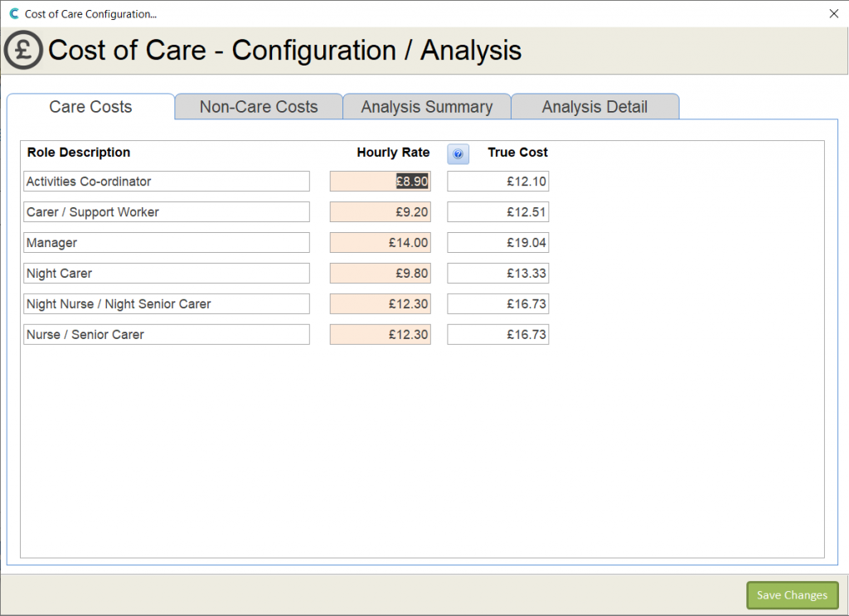Image resolution: width=849 pixels, height=616 pixels.
Task: Go to the Care Costs tab
Action: click(90, 107)
